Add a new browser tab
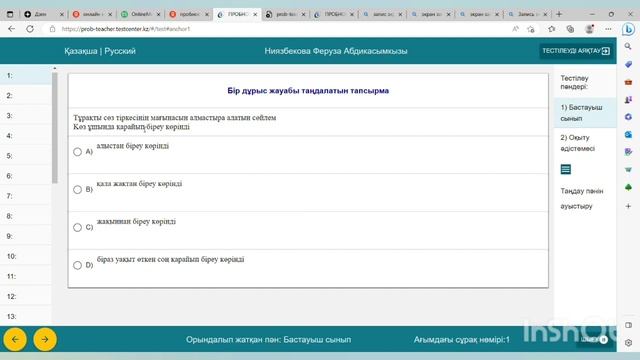The height and width of the screenshot is (360, 640). [x=559, y=14]
